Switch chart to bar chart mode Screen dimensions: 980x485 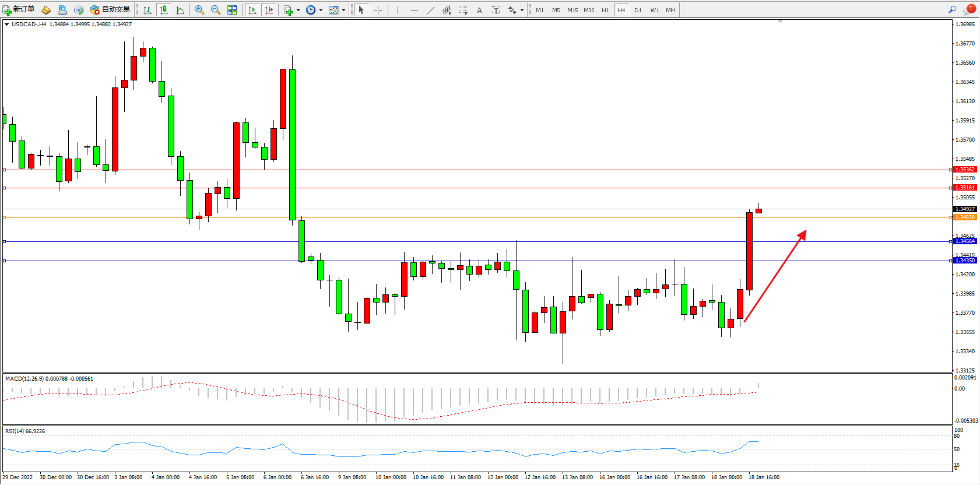coord(147,10)
